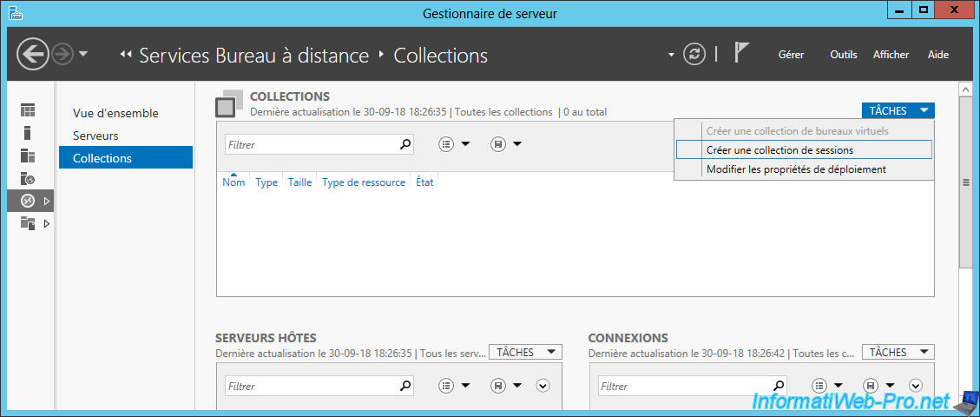Image resolution: width=980 pixels, height=417 pixels.
Task: Click the Remote Desktop Services sidebar icon
Action: (29, 201)
